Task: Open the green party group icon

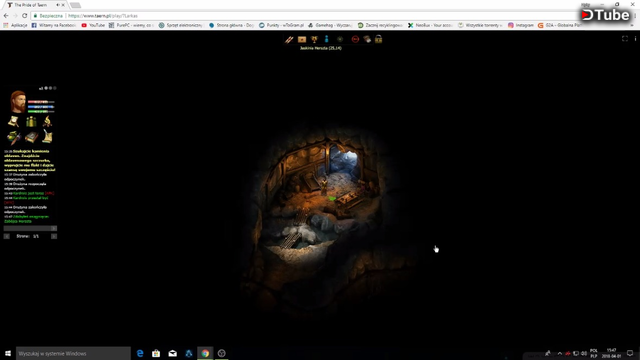Action: 31,121
